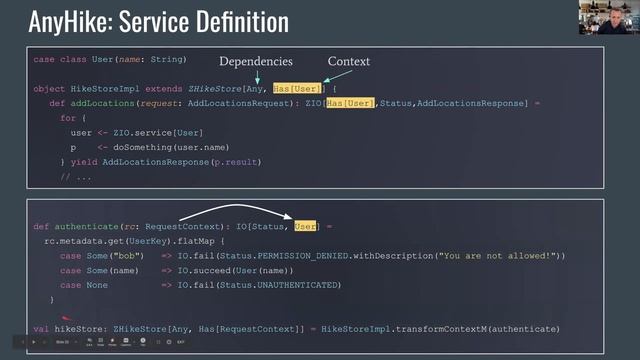The height and width of the screenshot is (360, 640).
Task: Open the slide number dropdown in toolbar
Action: (x=67, y=342)
